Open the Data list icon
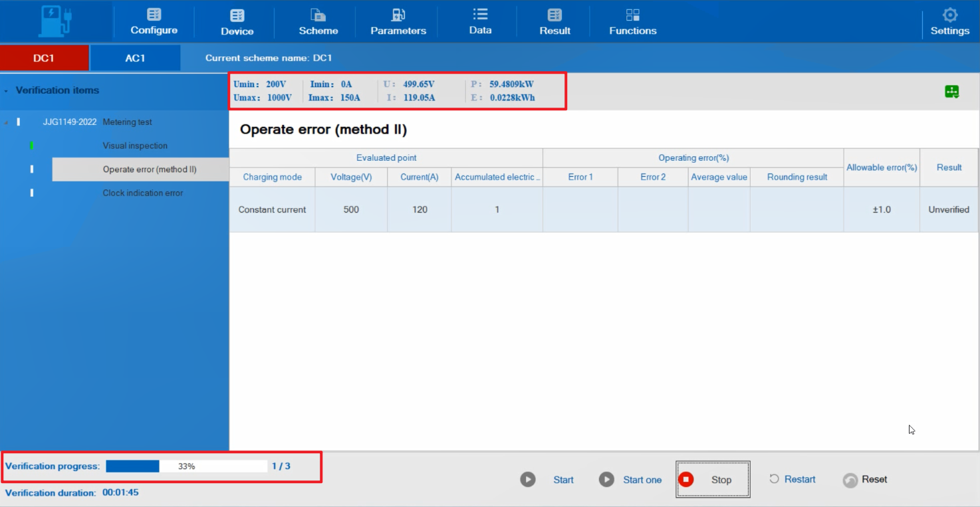The width and height of the screenshot is (980, 507). (480, 14)
